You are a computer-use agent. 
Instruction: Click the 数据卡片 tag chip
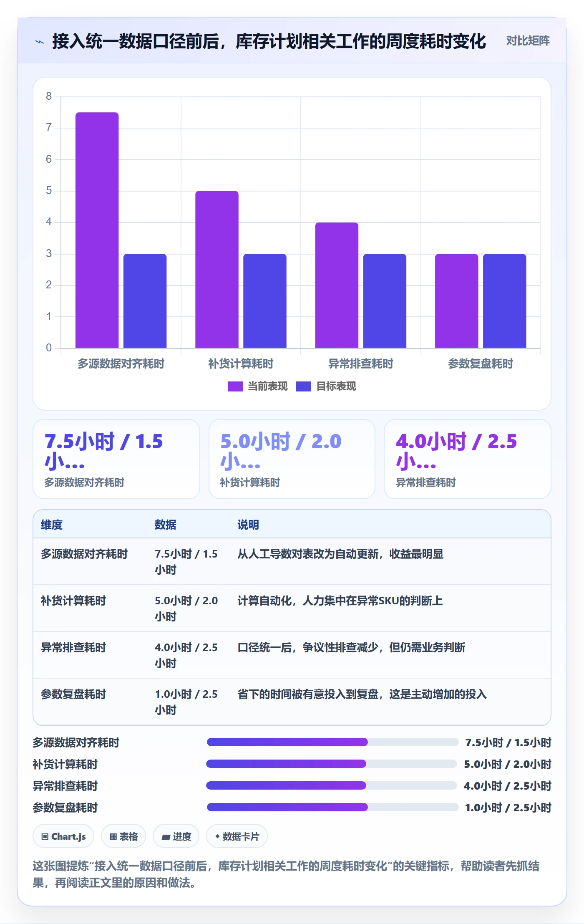tap(237, 836)
